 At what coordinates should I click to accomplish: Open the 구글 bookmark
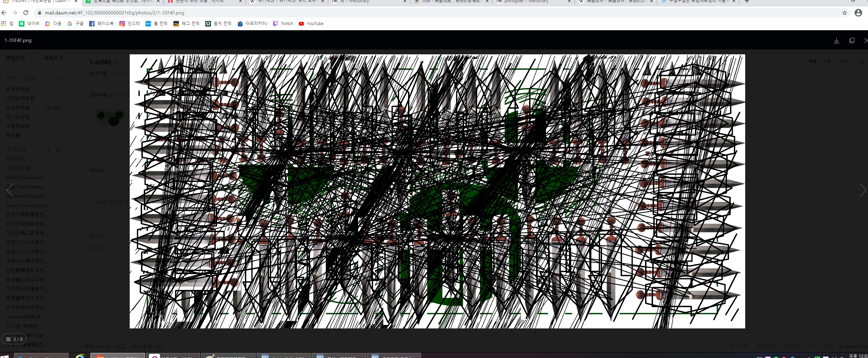76,23
